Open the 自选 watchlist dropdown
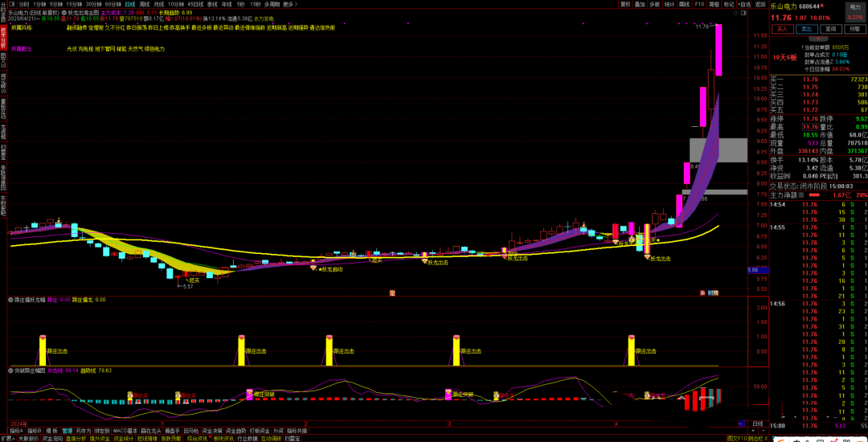The height and width of the screenshot is (442, 868). (x=744, y=4)
